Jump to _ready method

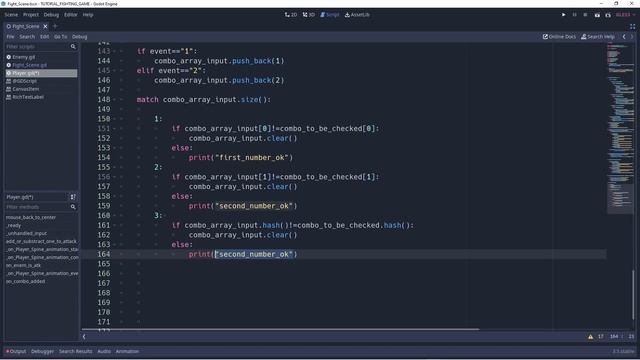point(13,225)
